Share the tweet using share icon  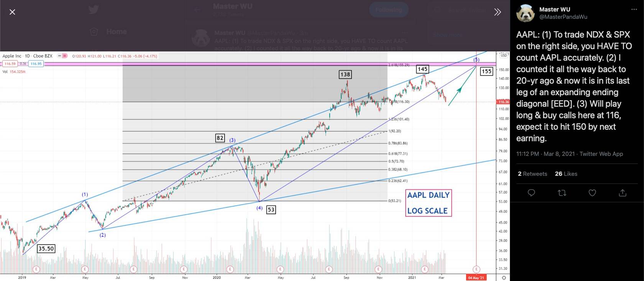623,193
